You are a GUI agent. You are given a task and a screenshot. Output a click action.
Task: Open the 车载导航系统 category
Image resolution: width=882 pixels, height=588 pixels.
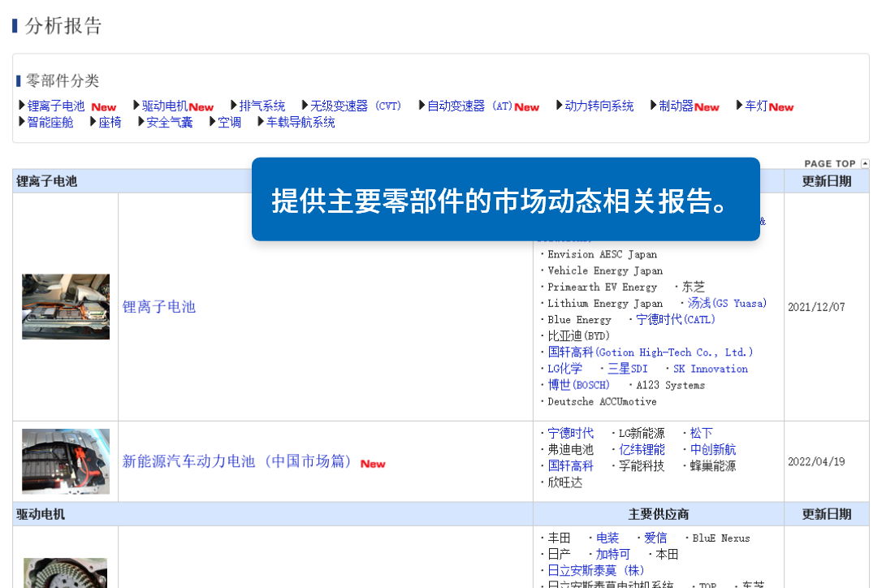pyautogui.click(x=300, y=122)
